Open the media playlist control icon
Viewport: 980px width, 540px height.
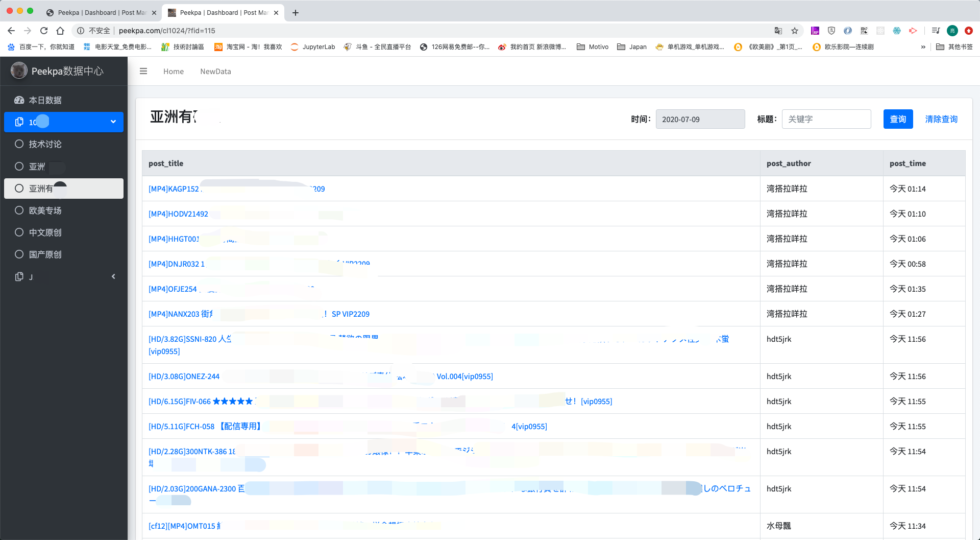(936, 31)
